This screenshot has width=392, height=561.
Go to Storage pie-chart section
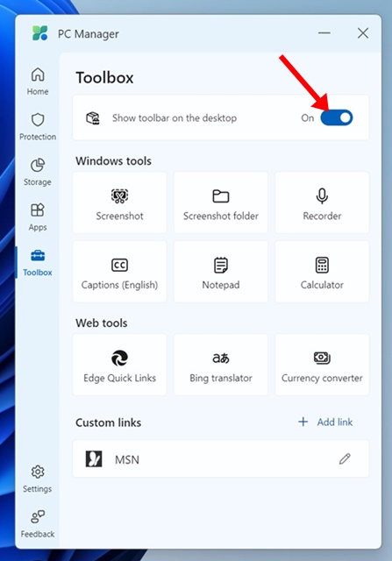[x=38, y=172]
